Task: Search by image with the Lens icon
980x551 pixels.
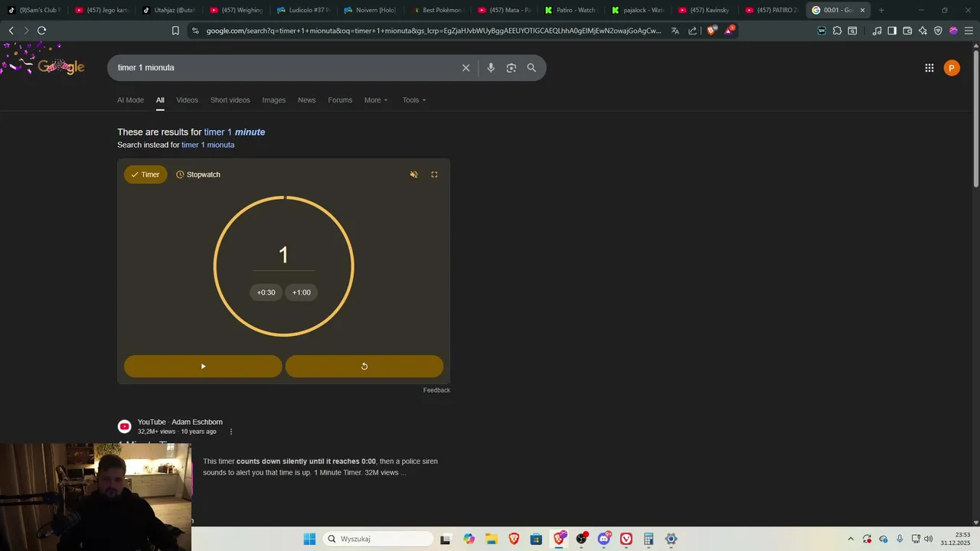Action: coord(511,67)
